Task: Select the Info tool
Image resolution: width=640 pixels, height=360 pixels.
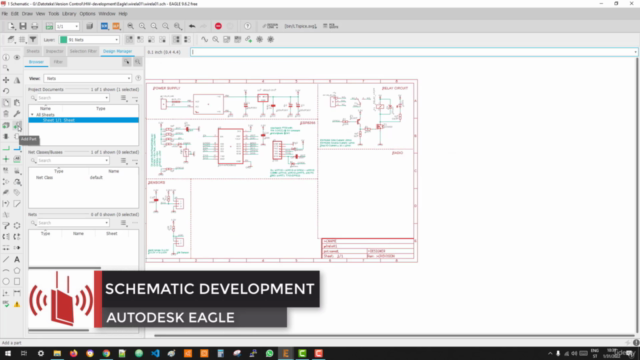Action: 6,58
